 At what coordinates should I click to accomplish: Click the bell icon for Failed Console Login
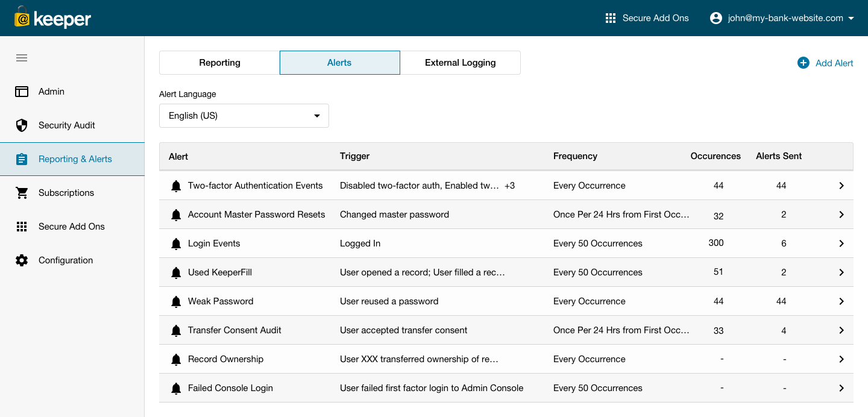point(176,388)
